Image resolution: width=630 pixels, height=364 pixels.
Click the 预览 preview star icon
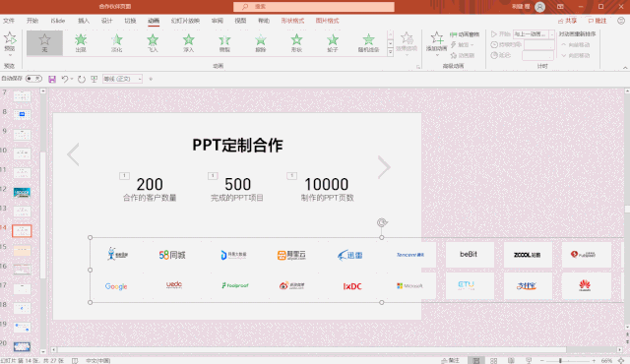pos(10,41)
